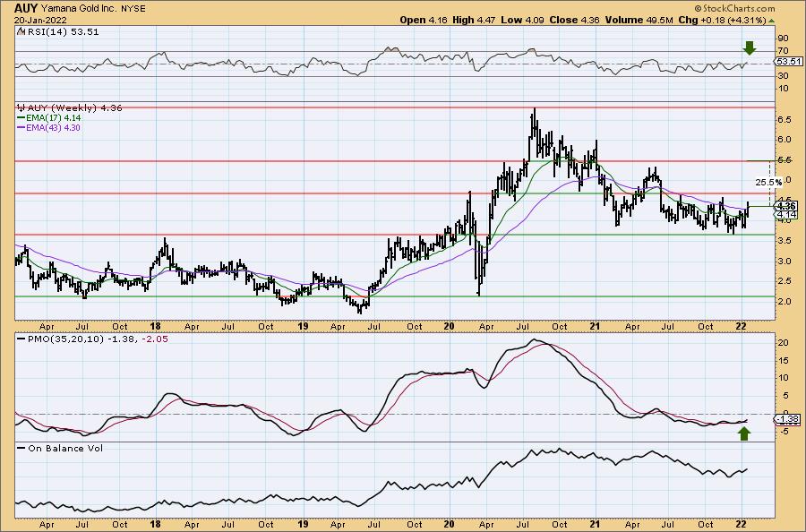Click the EMA(17) 4.14 legend entry
The height and width of the screenshot is (532, 806).
pyautogui.click(x=54, y=117)
